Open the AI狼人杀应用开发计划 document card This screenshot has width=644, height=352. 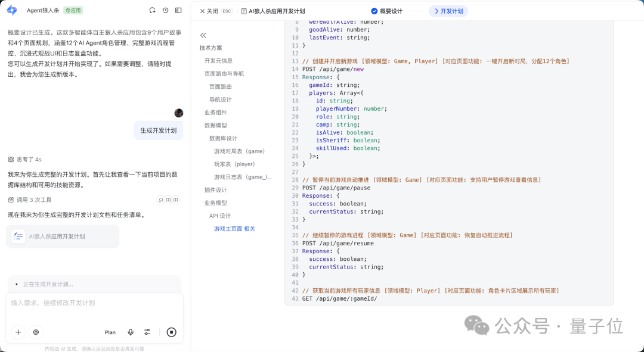(63, 236)
